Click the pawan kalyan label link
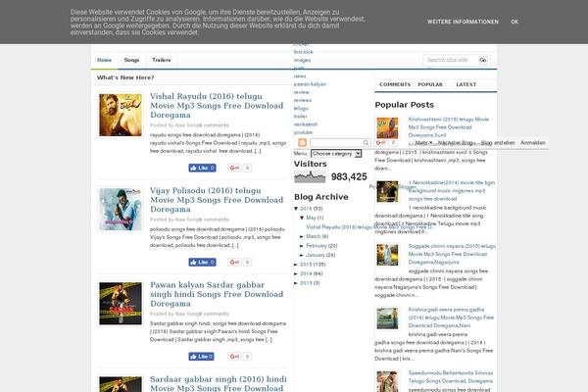This screenshot has width=588, height=392. 310,84
